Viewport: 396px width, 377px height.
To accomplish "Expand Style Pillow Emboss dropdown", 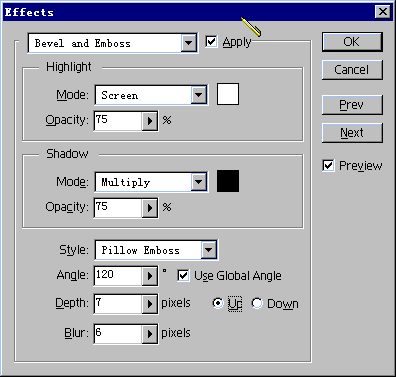I will coord(209,250).
